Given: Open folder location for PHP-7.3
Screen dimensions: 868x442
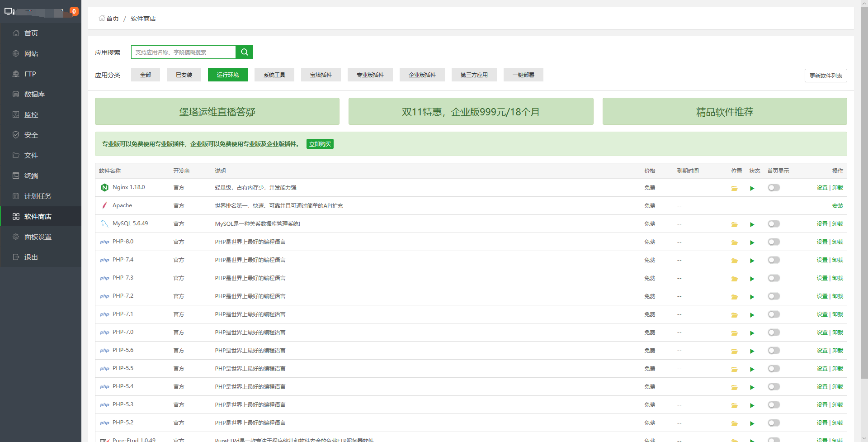Looking at the screenshot, I should [x=734, y=279].
